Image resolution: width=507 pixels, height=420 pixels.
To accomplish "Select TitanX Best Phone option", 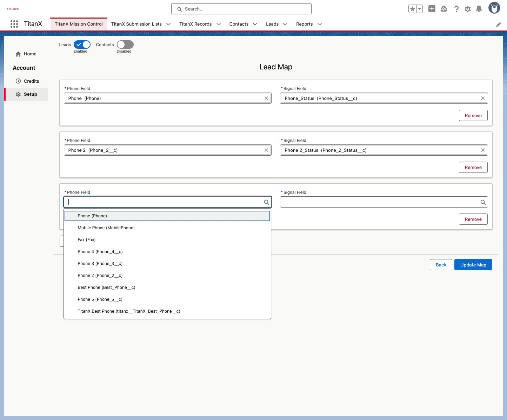I will coord(167,311).
